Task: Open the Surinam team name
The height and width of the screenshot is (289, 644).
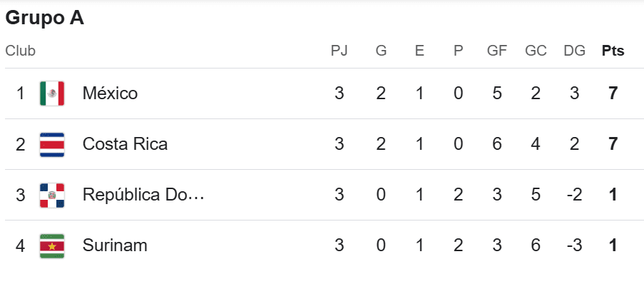Action: point(115,246)
